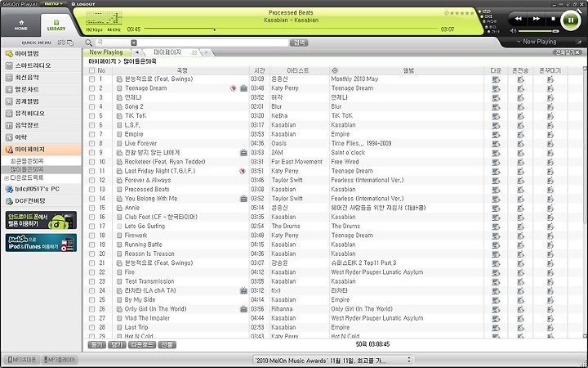Image resolution: width=588 pixels, height=368 pixels.
Task: Click the MP3플레이어 button in the status bar
Action: (60, 360)
